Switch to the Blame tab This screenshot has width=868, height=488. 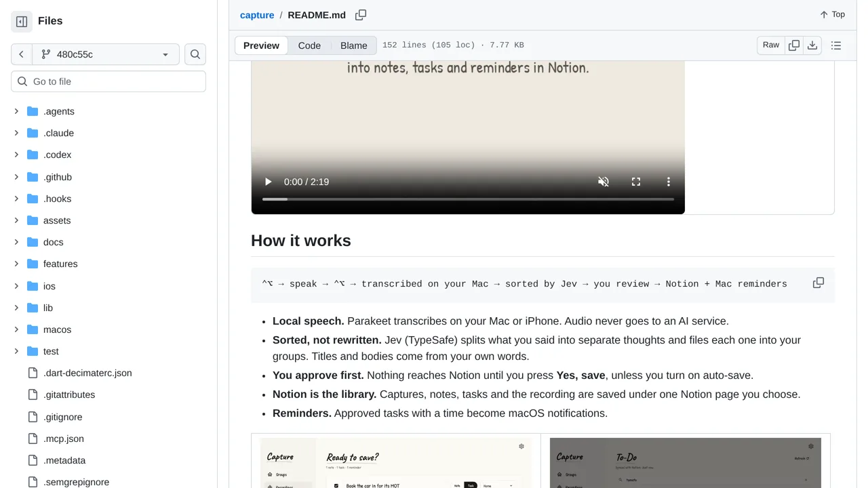[x=354, y=45]
